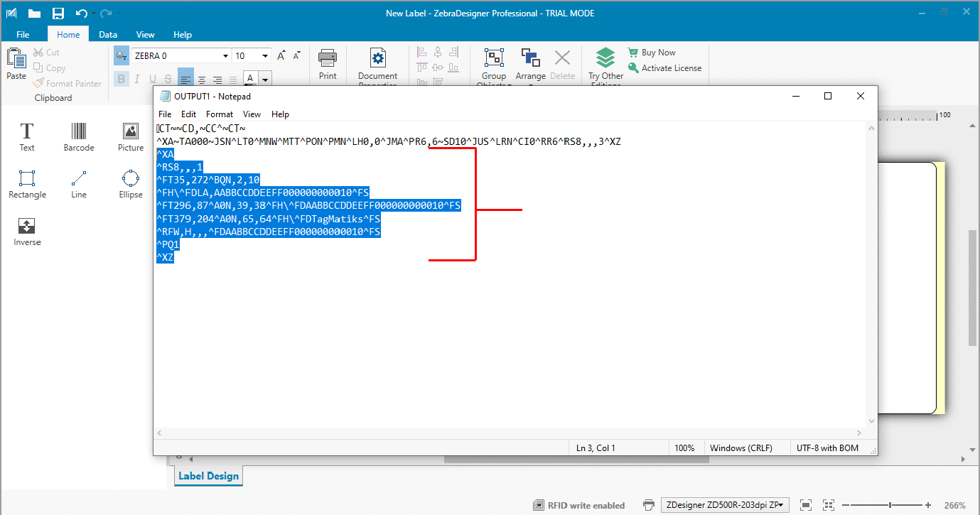980x515 pixels.
Task: Toggle RFID write enabled indicator
Action: 578,505
